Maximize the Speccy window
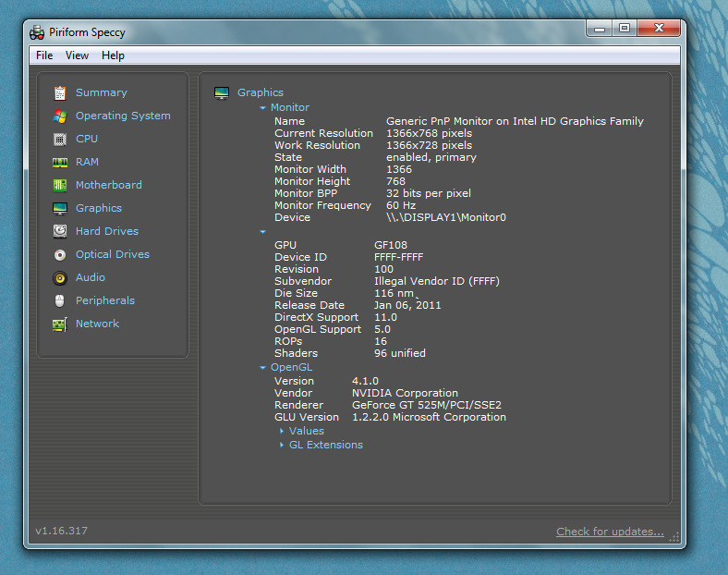This screenshot has height=575, width=728. tap(625, 29)
